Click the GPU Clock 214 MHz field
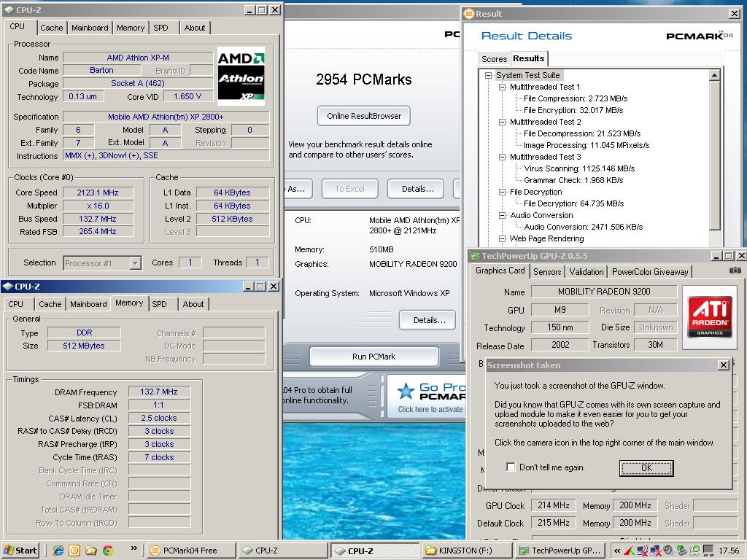This screenshot has height=560, width=747. [x=554, y=505]
